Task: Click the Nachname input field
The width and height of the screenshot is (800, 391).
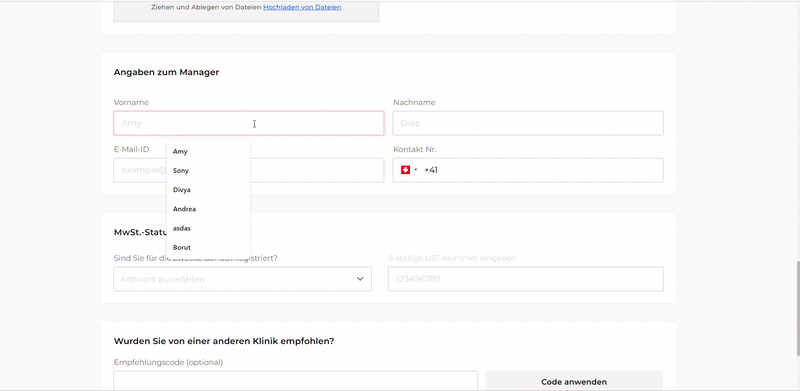Action: click(x=528, y=123)
